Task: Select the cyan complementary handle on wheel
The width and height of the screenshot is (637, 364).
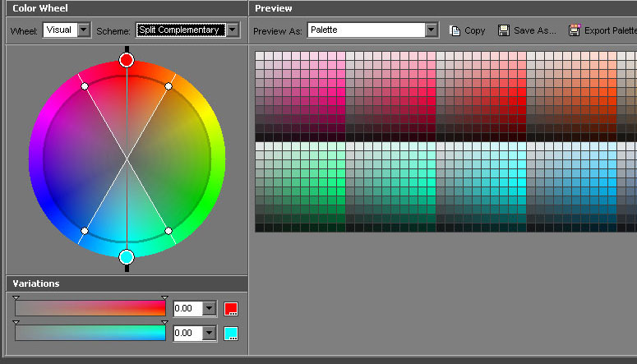Action: 127,257
